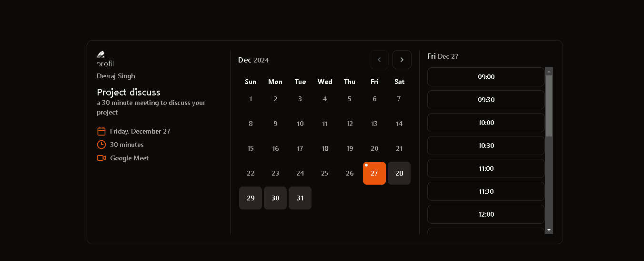Screen dimensions: 644x261
Task: Choose the 09:30 time slot
Action: tap(486, 100)
